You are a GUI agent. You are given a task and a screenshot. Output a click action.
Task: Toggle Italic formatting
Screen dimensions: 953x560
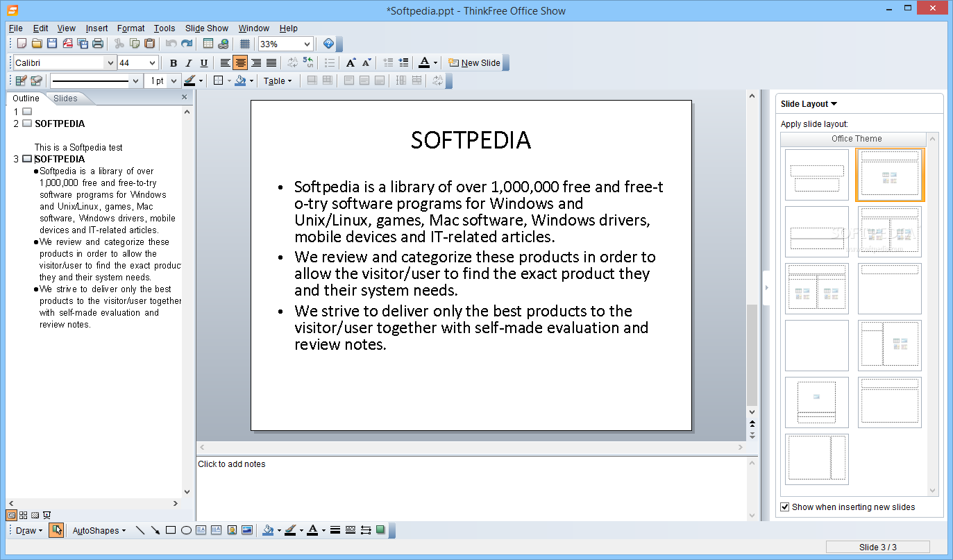189,62
